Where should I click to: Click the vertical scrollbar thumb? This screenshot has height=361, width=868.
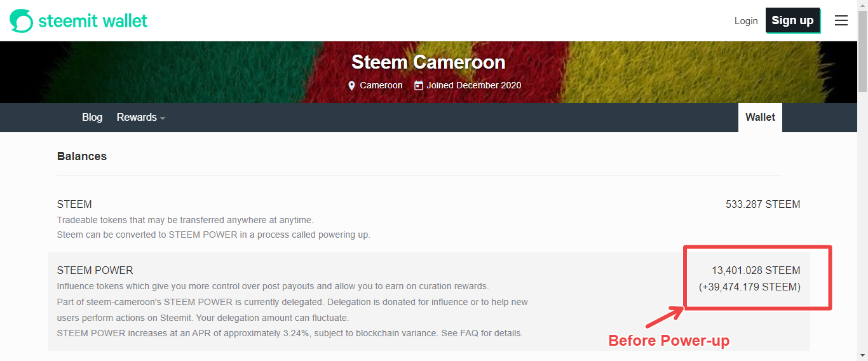pyautogui.click(x=862, y=51)
